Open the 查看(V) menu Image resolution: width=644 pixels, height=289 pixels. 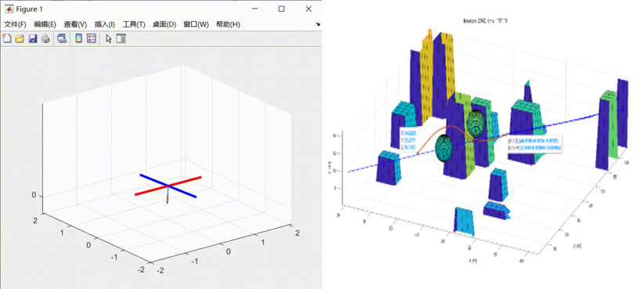(75, 24)
